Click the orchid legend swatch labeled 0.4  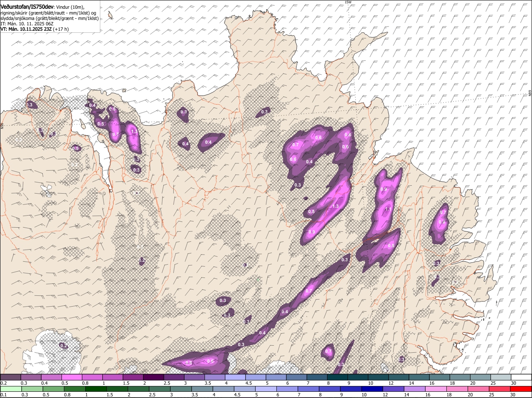click(x=52, y=377)
